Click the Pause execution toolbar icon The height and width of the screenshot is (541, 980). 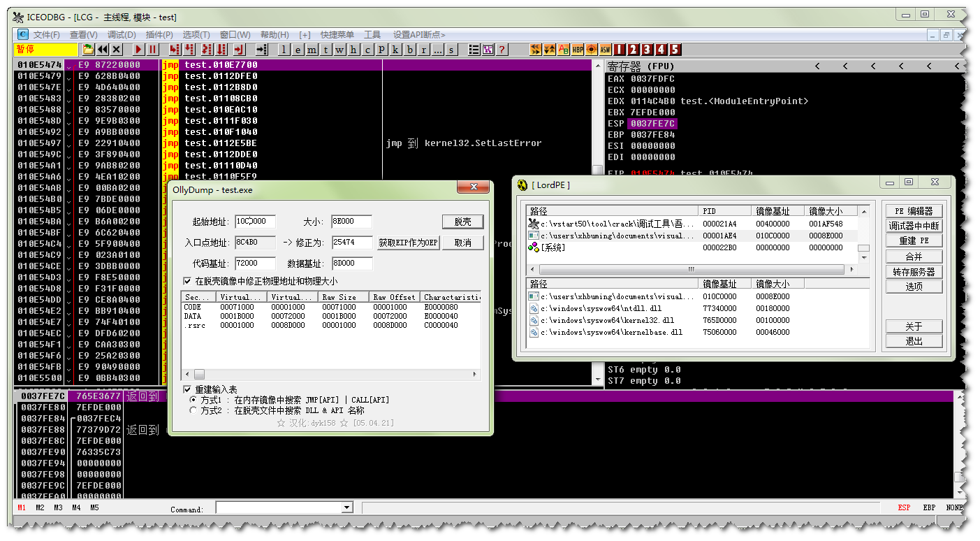pyautogui.click(x=152, y=50)
